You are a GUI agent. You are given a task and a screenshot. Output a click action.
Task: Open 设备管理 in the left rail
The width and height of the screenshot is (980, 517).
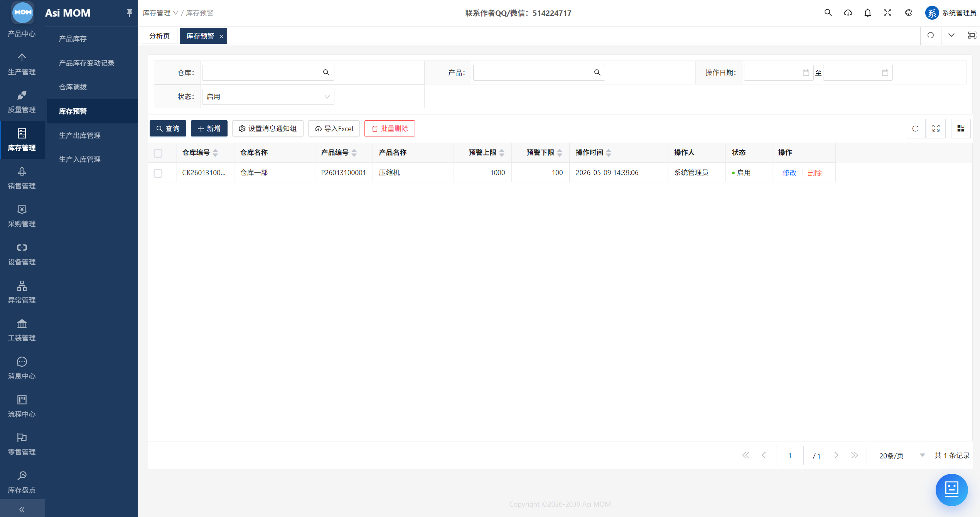click(x=22, y=254)
